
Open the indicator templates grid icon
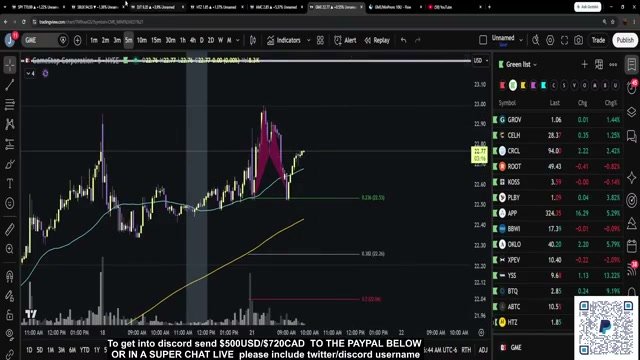[x=320, y=40]
